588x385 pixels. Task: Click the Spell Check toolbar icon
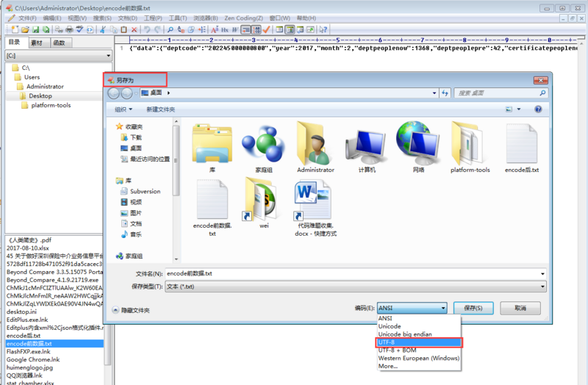coord(79,29)
